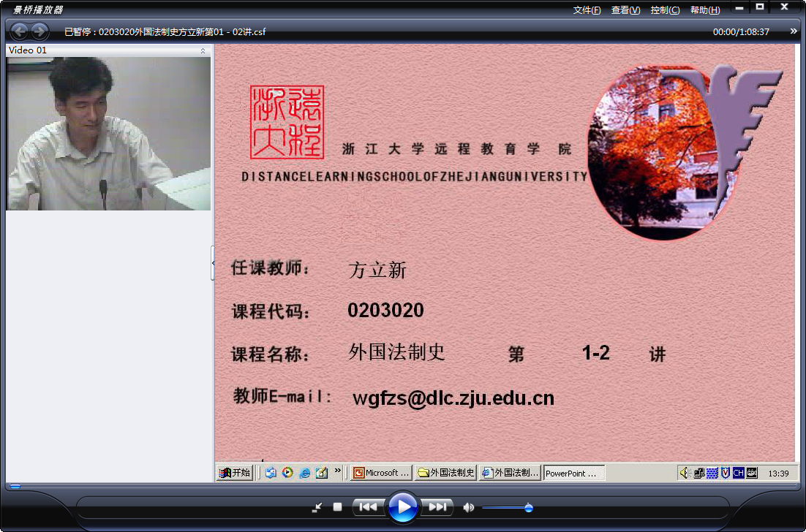
Task: Mute audio using the speaker icon
Action: (x=468, y=508)
